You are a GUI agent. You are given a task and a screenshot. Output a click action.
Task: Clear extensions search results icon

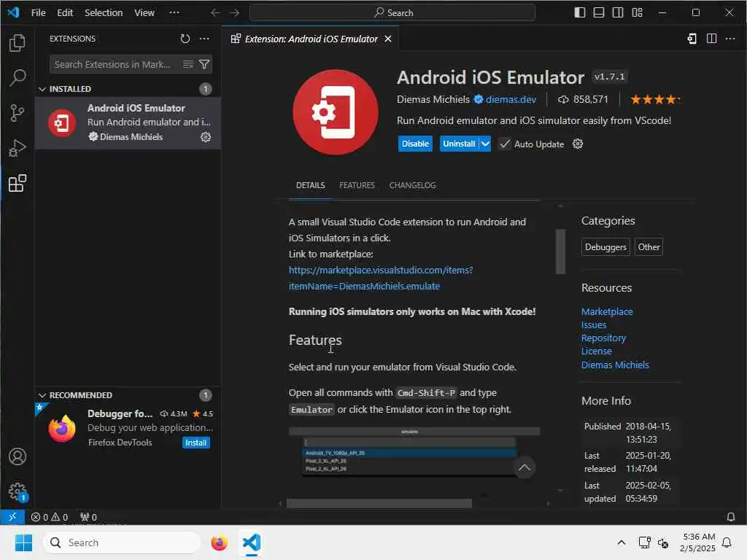(x=188, y=64)
